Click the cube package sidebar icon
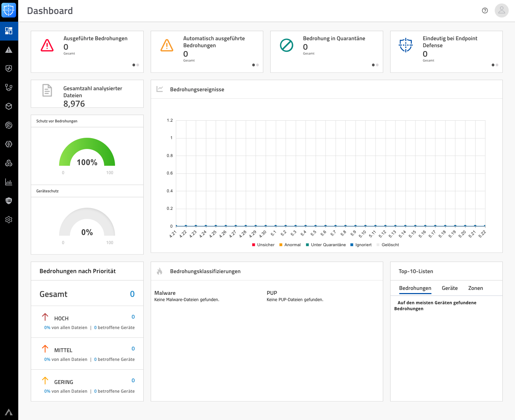This screenshot has height=420, width=515. (x=9, y=106)
